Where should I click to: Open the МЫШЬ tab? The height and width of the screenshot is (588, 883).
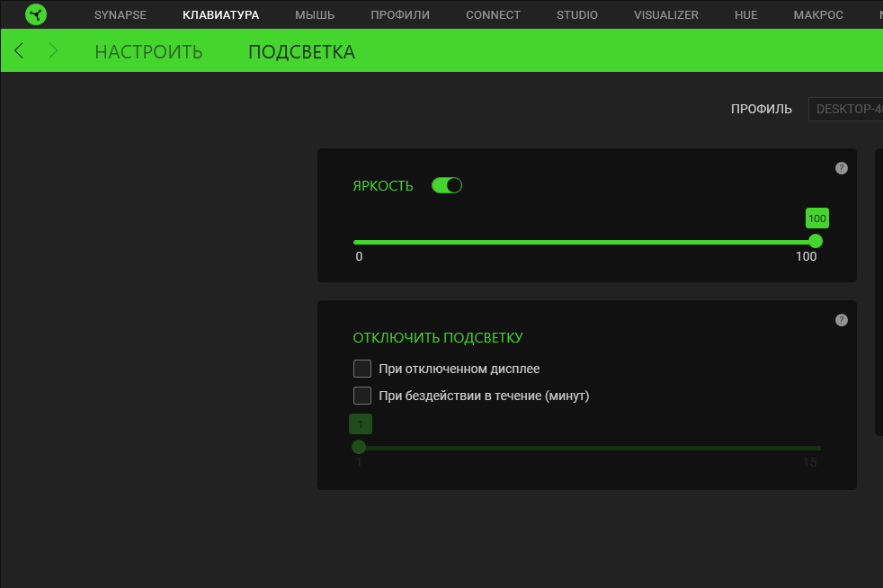[x=315, y=15]
